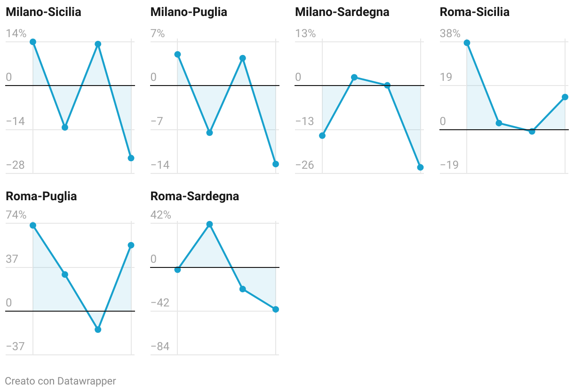Image resolution: width=574 pixels, height=392 pixels.
Task: Select 74% axis label in Roma-Puglia
Action: pos(16,215)
